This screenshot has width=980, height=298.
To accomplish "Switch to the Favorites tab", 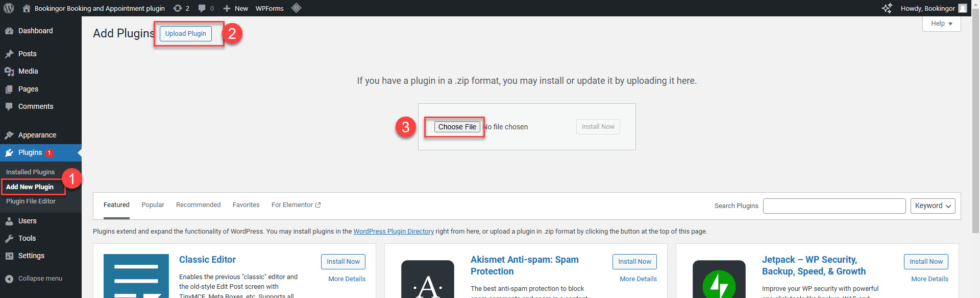I will (x=246, y=205).
